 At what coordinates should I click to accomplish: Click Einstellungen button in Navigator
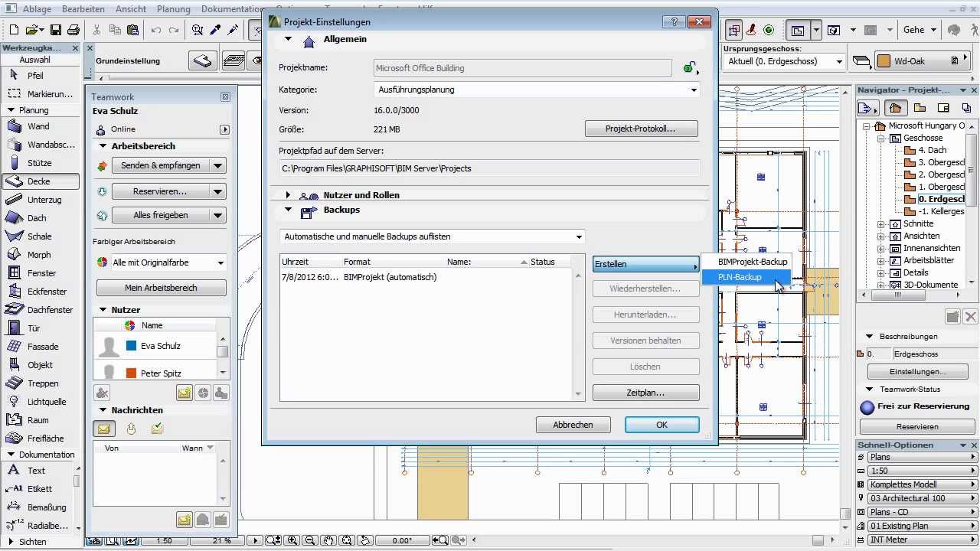tap(917, 372)
